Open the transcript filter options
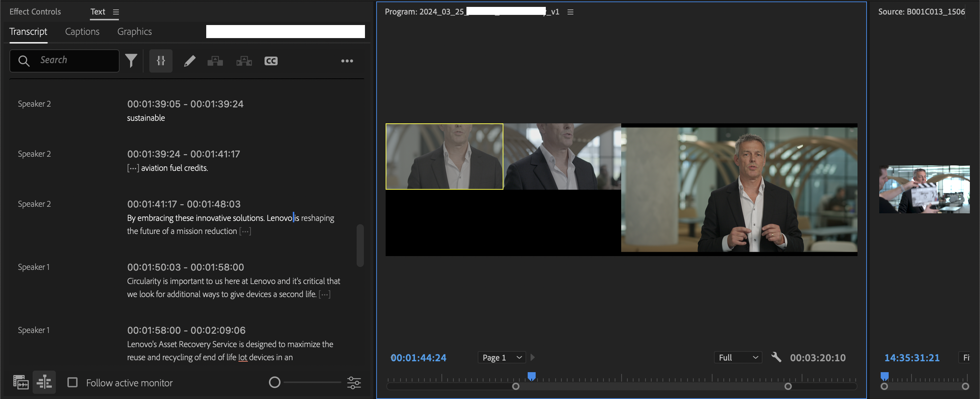This screenshot has width=980, height=399. pyautogui.click(x=131, y=61)
